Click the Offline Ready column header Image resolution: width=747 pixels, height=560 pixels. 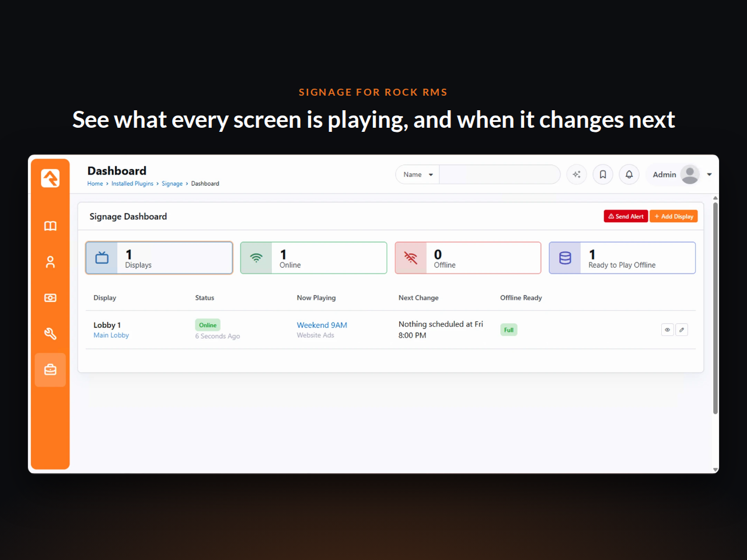[521, 298]
